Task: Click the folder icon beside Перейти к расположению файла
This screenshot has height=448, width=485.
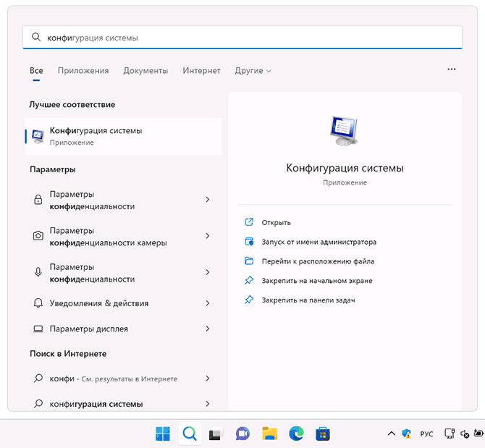Action: [x=249, y=261]
